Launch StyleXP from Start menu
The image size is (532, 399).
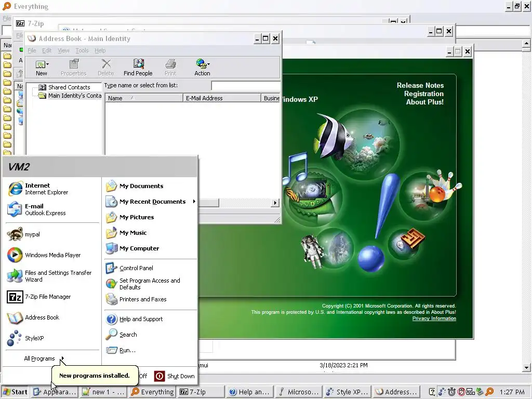[52, 338]
